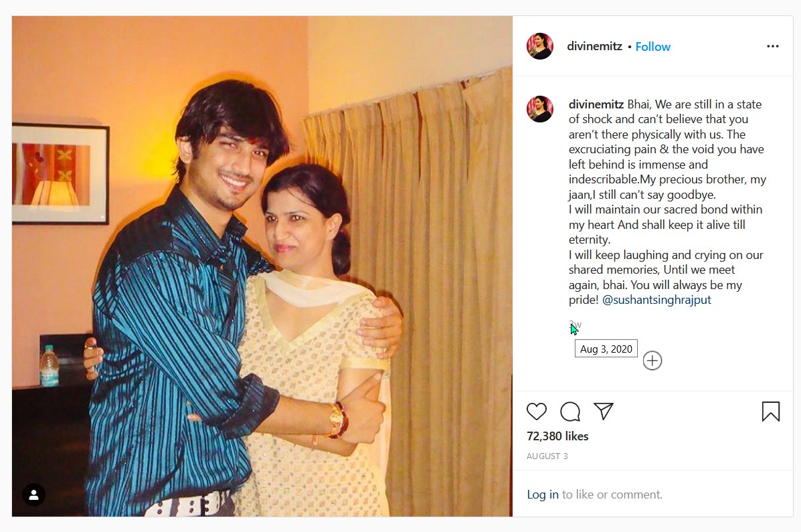This screenshot has height=532, width=801.
Task: Open divinemitz profile picture in post header
Action: [540, 46]
